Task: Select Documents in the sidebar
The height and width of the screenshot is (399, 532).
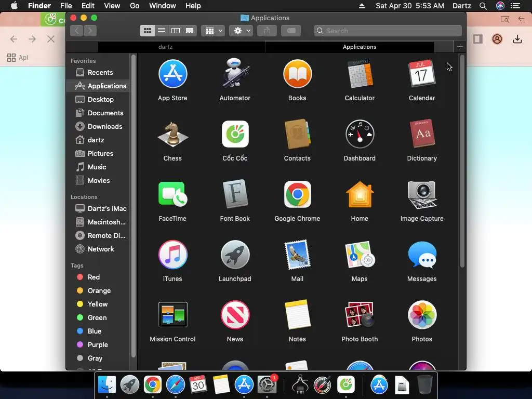Action: [98, 113]
